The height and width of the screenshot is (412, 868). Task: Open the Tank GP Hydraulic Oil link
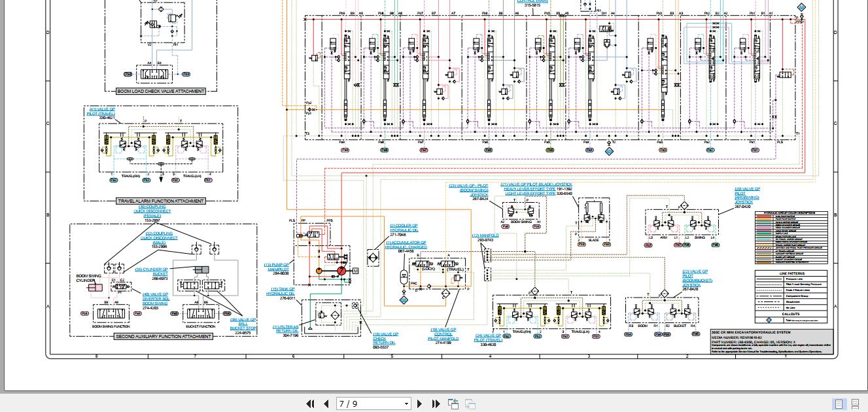click(281, 292)
